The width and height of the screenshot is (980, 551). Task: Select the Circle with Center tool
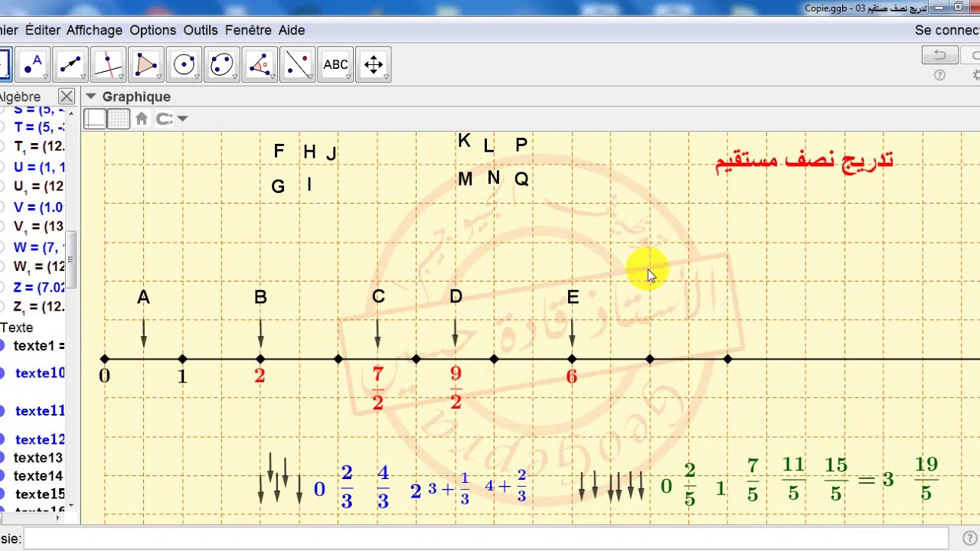coord(184,64)
